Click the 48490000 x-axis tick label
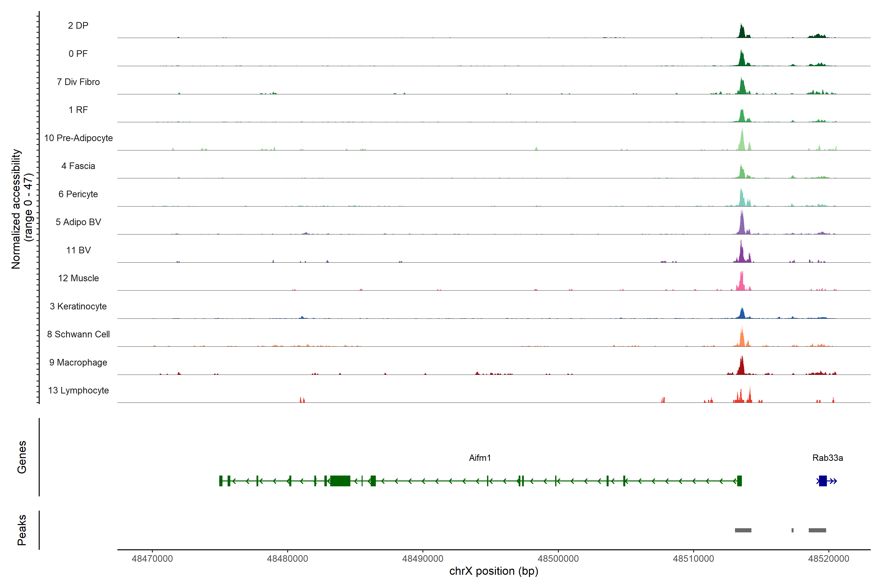This screenshot has width=882, height=588. coord(423,558)
